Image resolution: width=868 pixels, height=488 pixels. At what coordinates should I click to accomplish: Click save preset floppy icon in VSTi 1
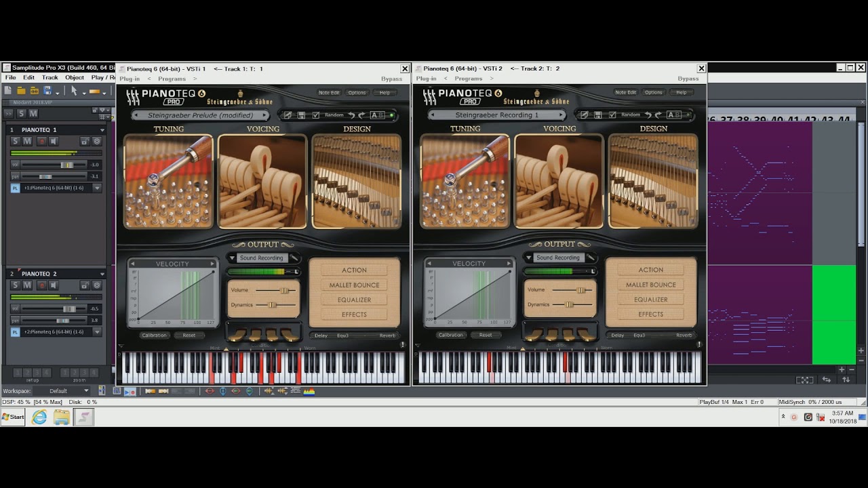click(301, 115)
